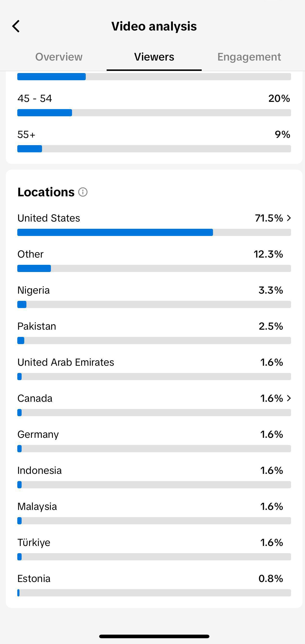Open the United States location row

[154, 224]
